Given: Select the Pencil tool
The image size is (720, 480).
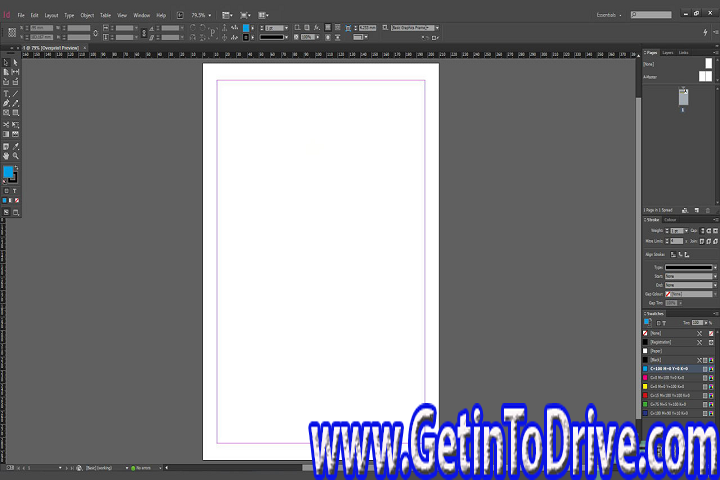Looking at the screenshot, I should (x=16, y=103).
